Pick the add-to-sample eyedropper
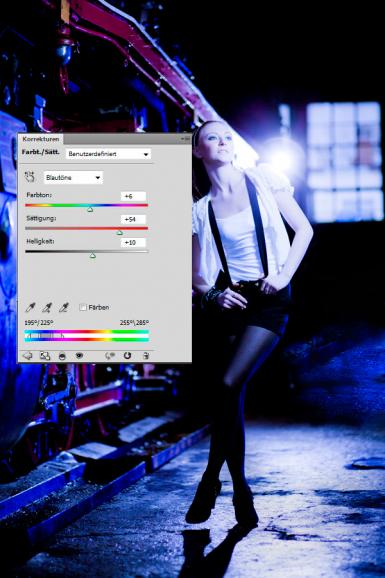Viewport: 385px width, 578px height. tap(47, 307)
